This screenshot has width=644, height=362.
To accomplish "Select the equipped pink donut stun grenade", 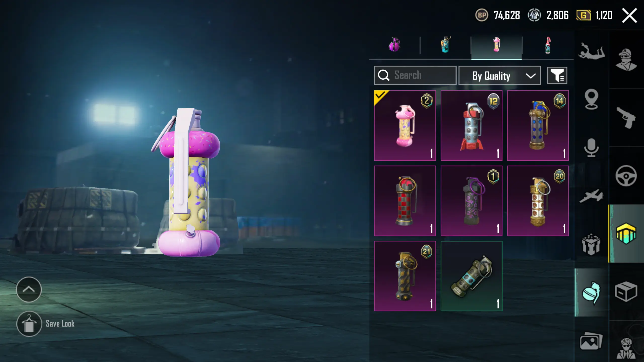I will pos(405,125).
